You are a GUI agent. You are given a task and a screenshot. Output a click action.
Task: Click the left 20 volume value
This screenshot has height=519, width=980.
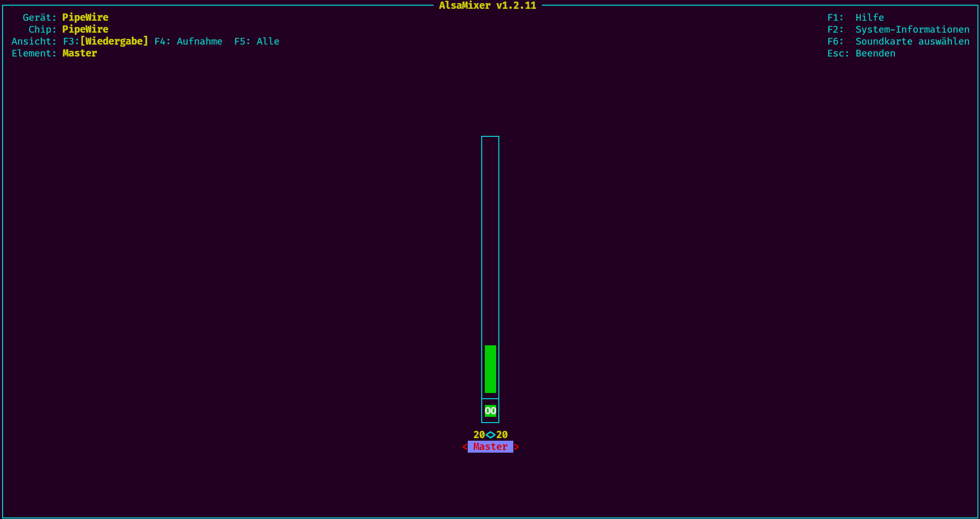click(479, 435)
